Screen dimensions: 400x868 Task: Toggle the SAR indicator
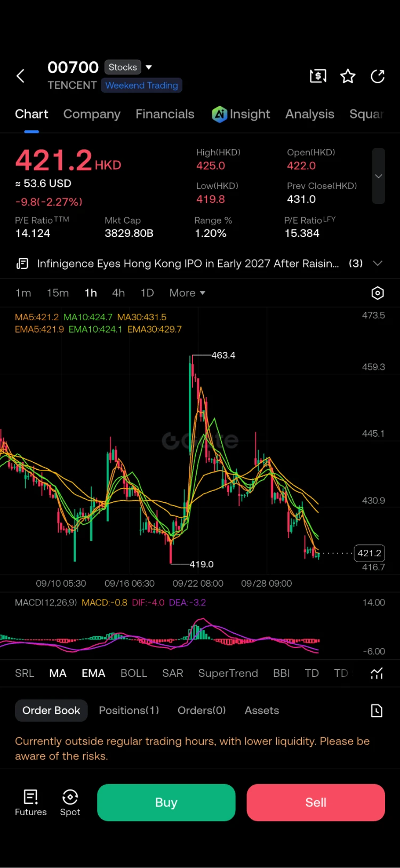(x=173, y=673)
